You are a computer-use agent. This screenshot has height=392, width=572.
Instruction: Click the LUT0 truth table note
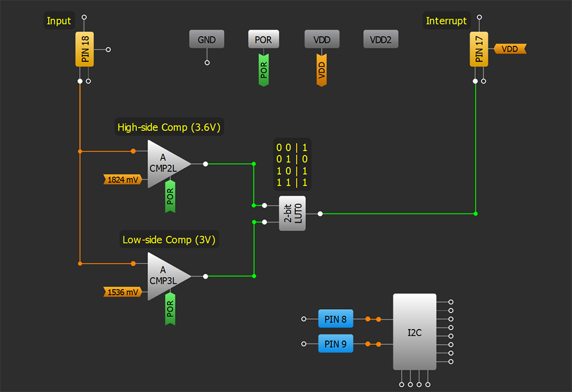[292, 166]
